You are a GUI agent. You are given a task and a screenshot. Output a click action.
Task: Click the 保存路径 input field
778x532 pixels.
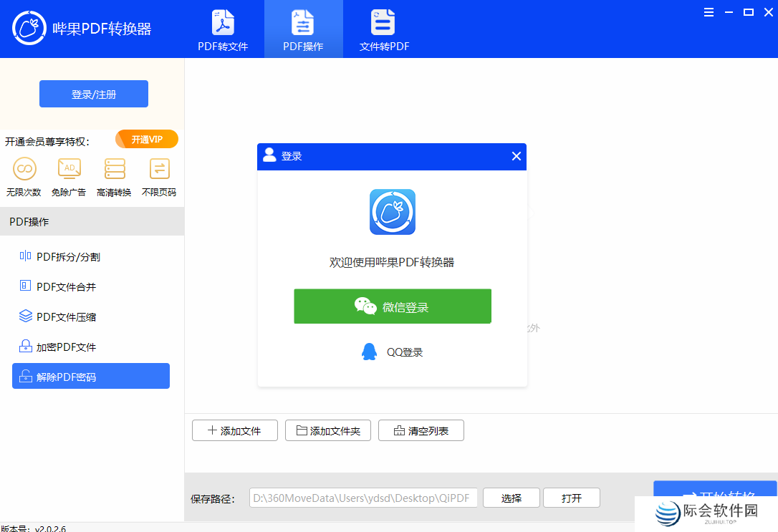(363, 498)
